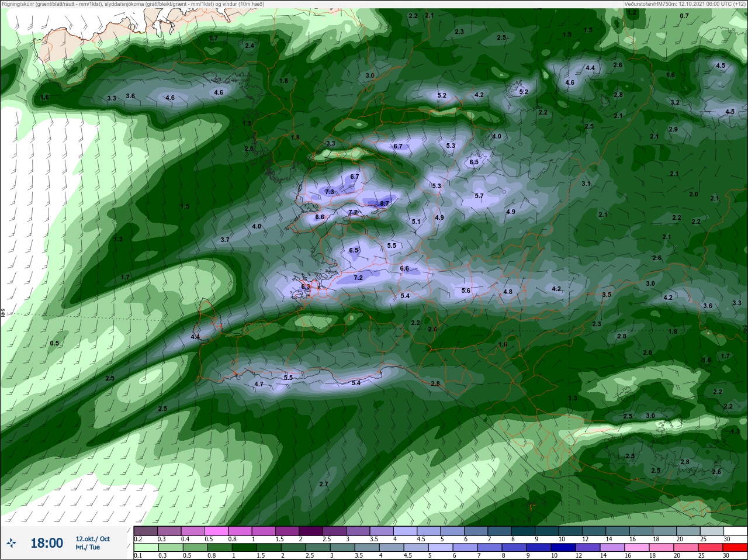Click the '12.okt./ Oct' date label
The image size is (748, 560).
coord(92,539)
